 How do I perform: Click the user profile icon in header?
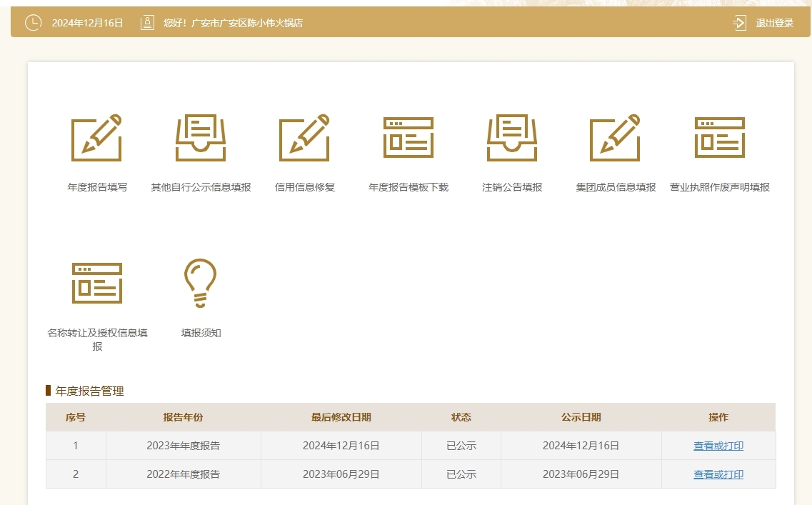tap(147, 23)
